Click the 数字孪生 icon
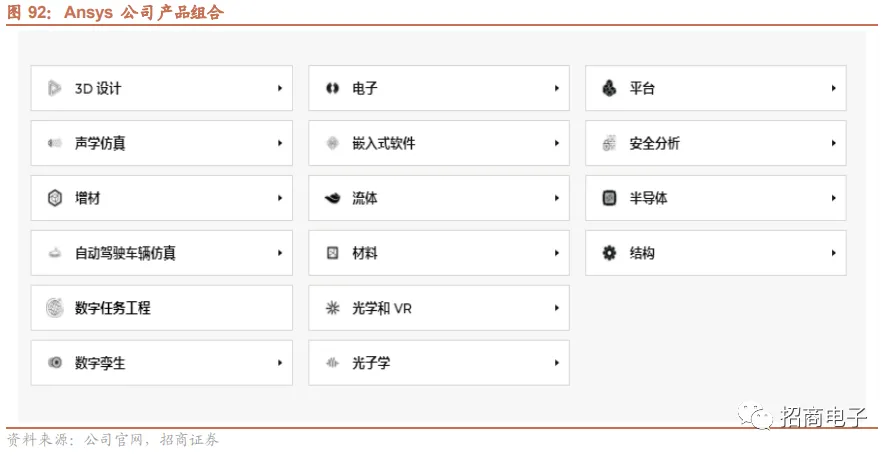Screen dimensions: 896x456 (55, 363)
